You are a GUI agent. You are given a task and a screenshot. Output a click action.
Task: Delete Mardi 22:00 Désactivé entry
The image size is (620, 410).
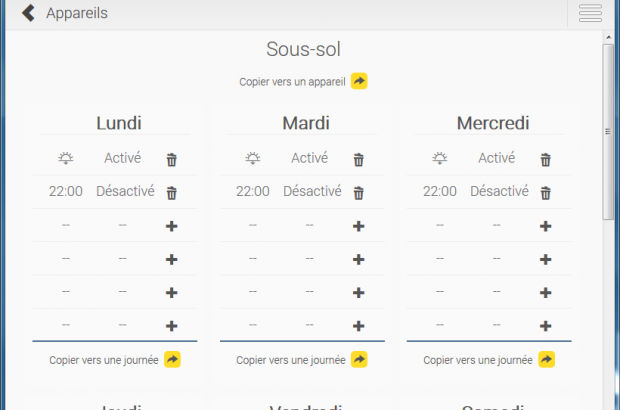[x=359, y=193]
